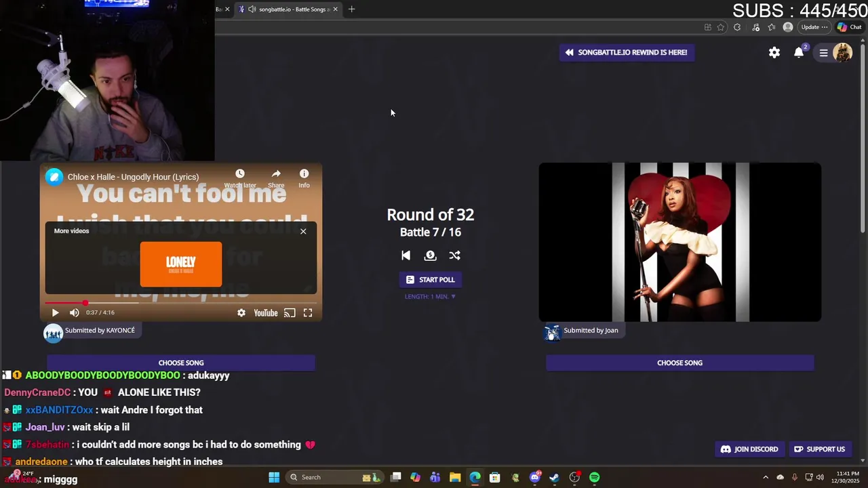Click the user avatar picture in header

(842, 52)
